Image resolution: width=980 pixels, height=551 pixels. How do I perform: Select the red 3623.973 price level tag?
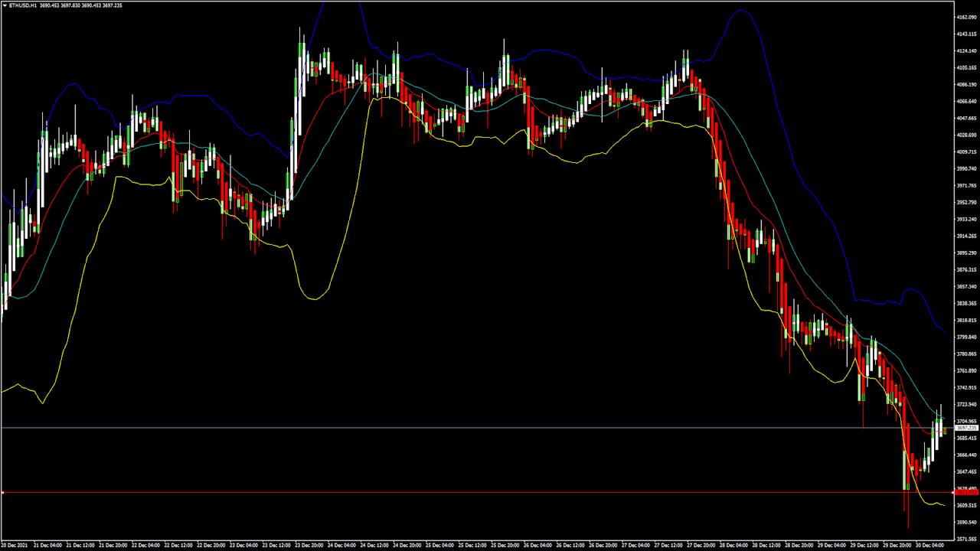click(x=966, y=492)
